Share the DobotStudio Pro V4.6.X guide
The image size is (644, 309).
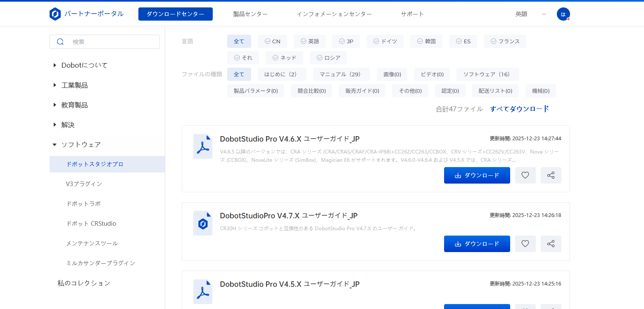pyautogui.click(x=551, y=175)
